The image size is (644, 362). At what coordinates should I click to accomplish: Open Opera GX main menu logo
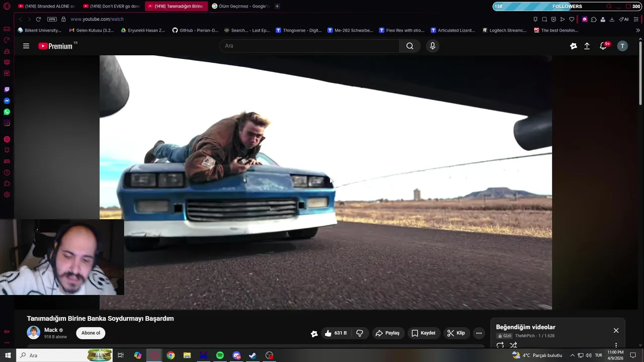point(7,7)
